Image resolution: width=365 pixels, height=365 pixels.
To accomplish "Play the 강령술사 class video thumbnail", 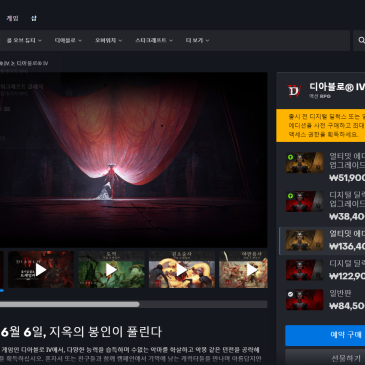I will click(182, 269).
